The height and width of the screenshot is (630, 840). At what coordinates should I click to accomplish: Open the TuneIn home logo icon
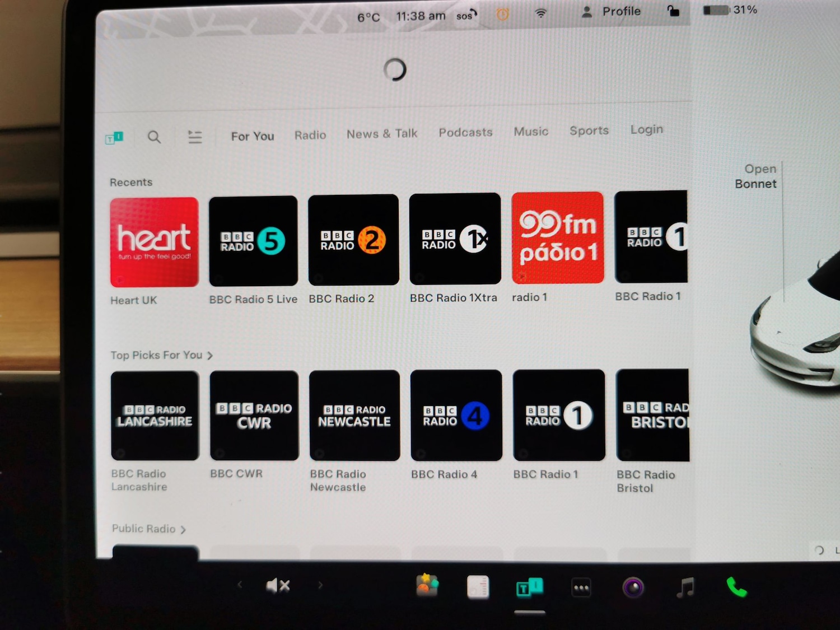(x=114, y=137)
